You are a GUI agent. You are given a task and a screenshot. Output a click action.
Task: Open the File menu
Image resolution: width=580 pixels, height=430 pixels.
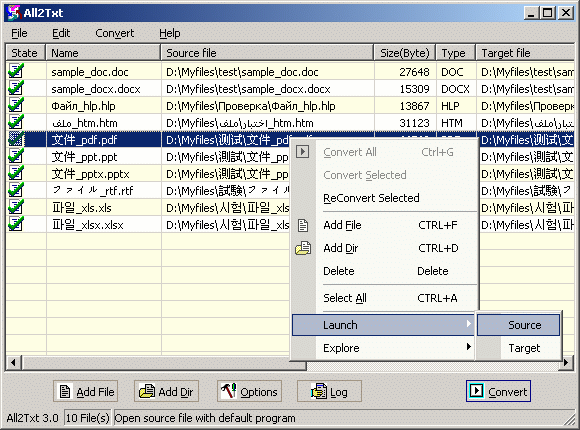[19, 33]
